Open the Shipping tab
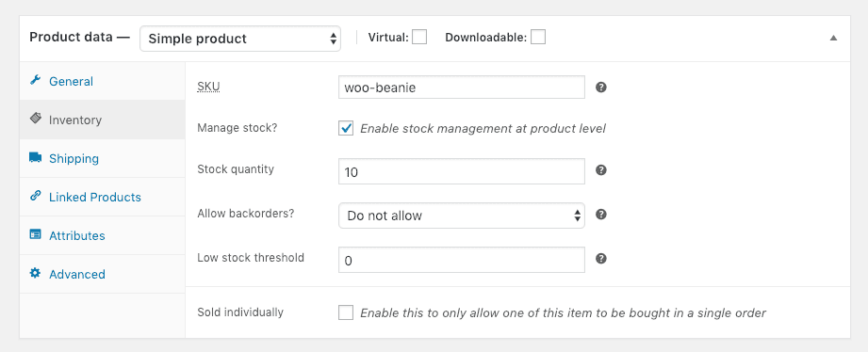868x352 pixels. pos(103,159)
